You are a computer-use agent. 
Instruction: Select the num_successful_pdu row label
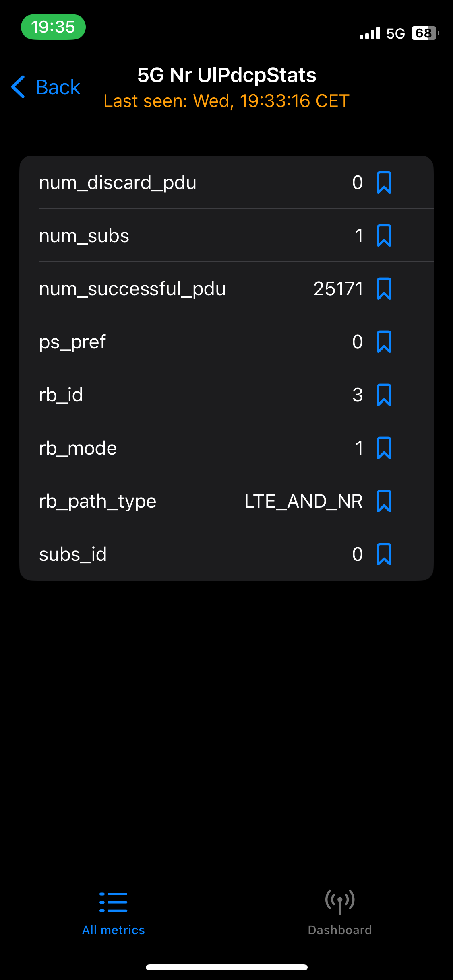132,289
